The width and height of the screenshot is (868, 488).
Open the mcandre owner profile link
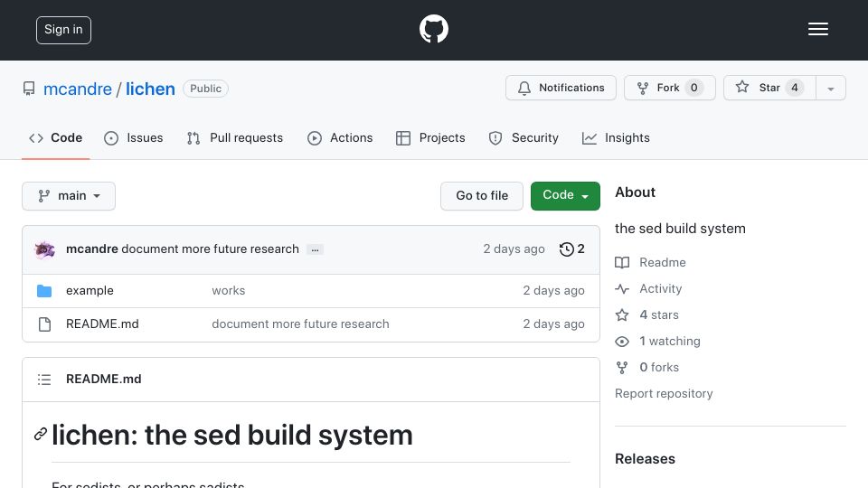78,89
